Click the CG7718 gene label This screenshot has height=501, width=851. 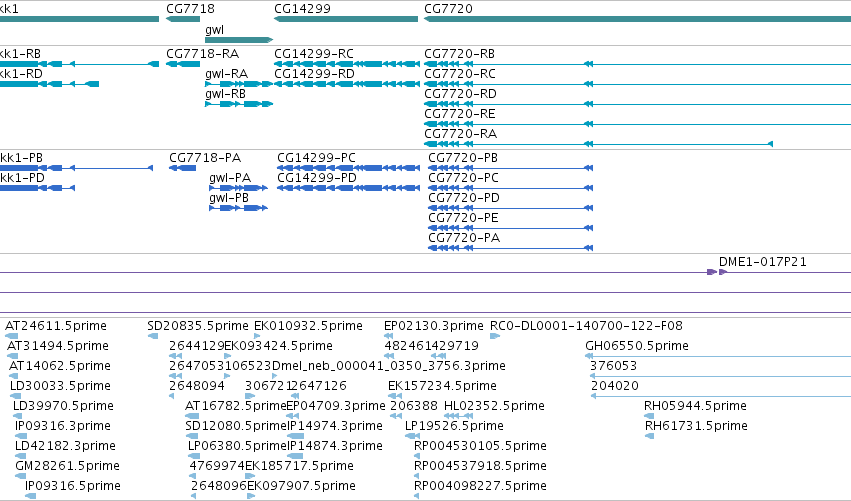190,9
